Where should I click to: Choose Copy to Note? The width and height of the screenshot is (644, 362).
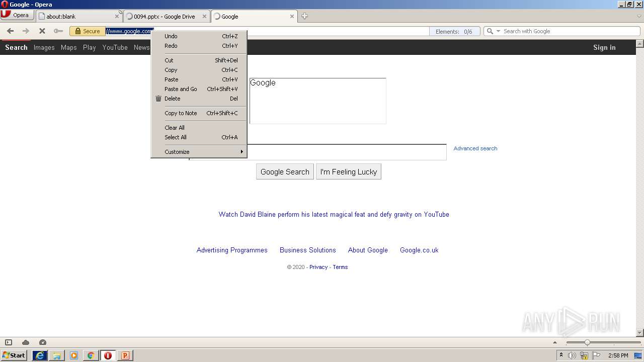[199, 113]
